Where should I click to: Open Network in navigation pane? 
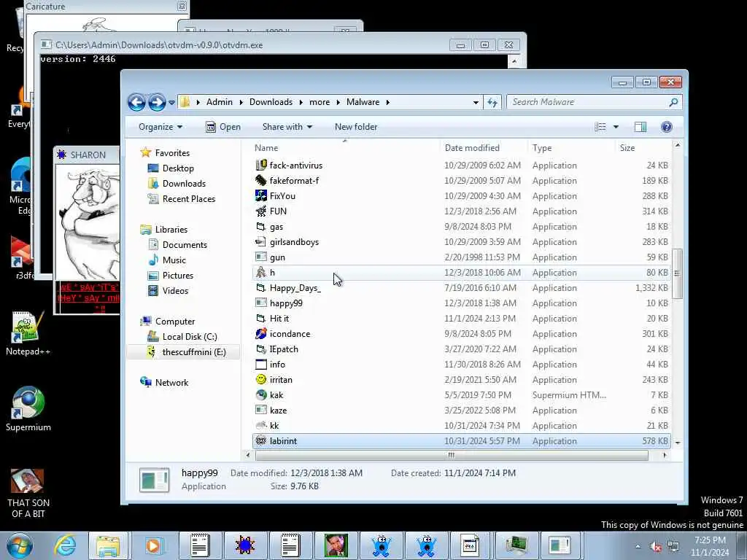pos(171,382)
